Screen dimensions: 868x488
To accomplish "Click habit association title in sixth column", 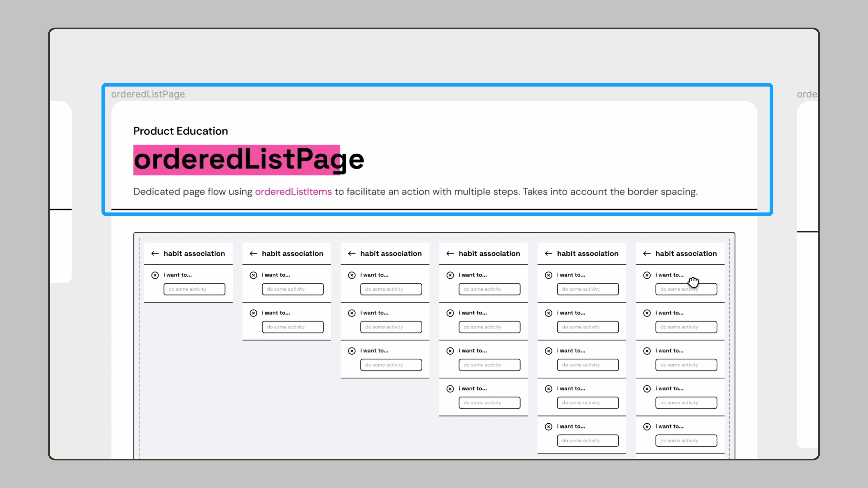I will 686,253.
